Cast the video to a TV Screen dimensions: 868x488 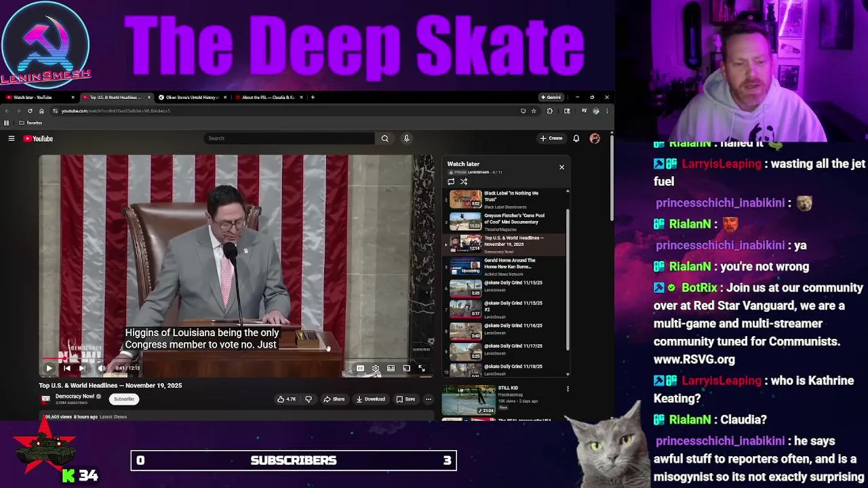406,368
